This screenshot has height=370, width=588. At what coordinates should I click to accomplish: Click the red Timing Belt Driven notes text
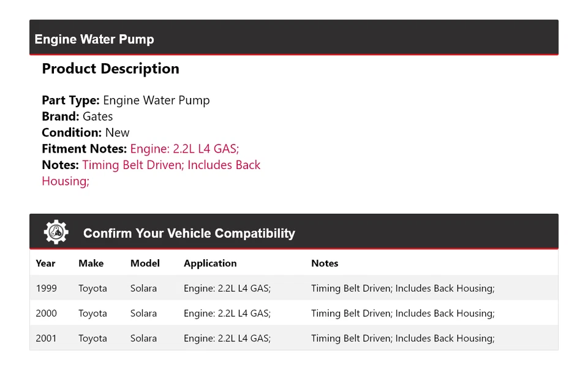[171, 165]
